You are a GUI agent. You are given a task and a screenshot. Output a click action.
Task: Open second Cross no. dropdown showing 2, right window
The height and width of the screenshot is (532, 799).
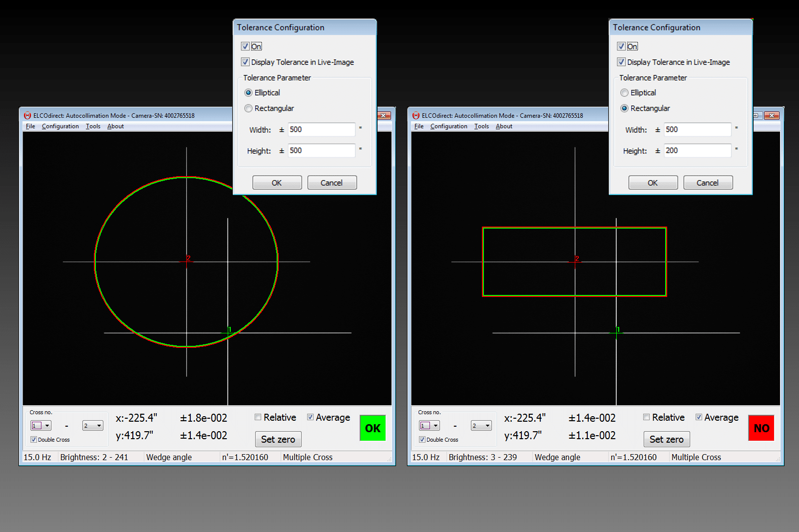[x=481, y=426]
